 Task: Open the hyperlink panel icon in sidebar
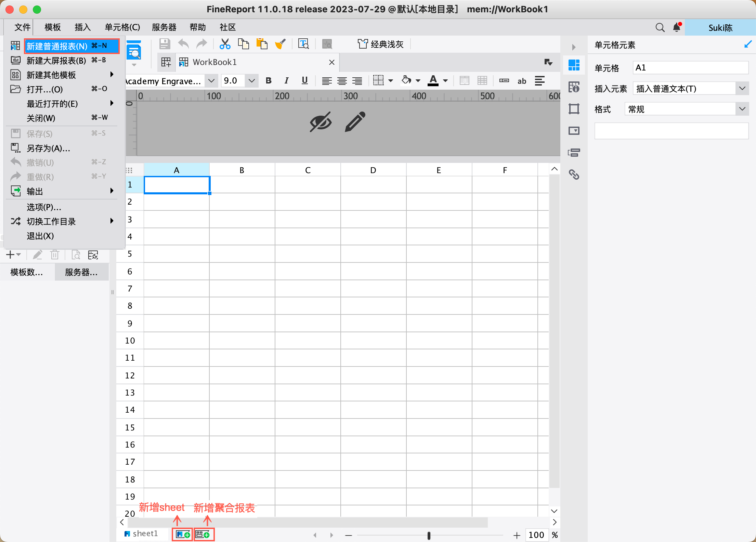click(x=574, y=175)
